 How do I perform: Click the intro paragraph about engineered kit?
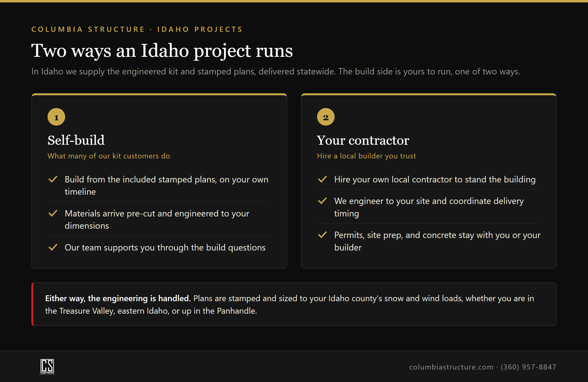276,71
